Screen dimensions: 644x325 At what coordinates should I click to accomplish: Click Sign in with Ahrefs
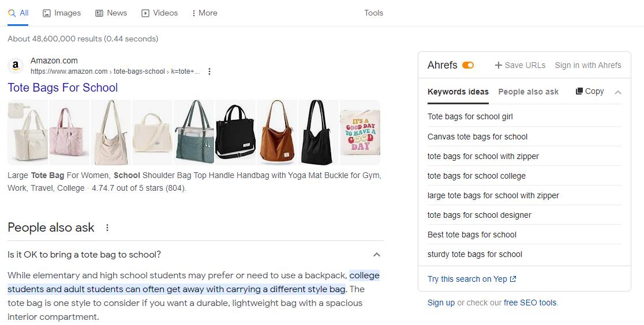pos(587,65)
